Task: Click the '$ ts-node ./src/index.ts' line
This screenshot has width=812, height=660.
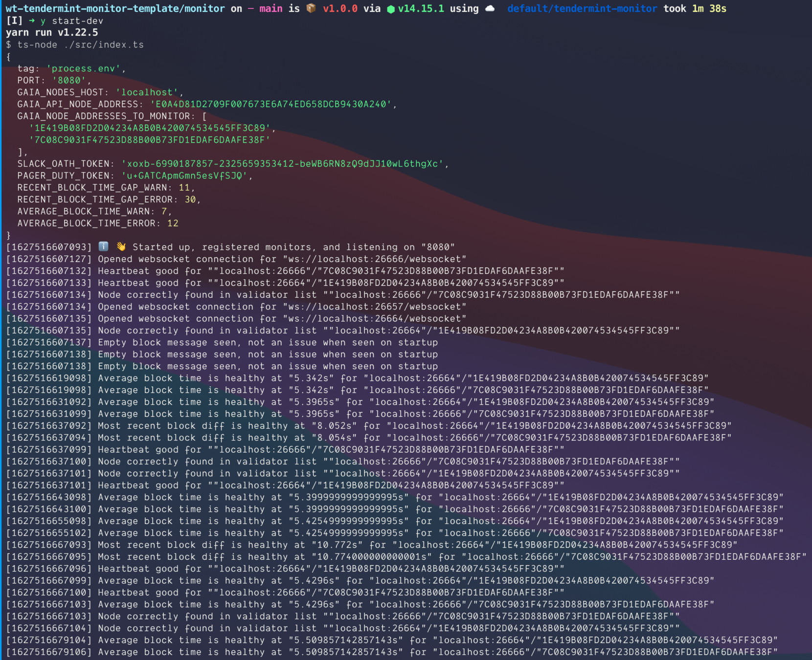Action: 75,44
